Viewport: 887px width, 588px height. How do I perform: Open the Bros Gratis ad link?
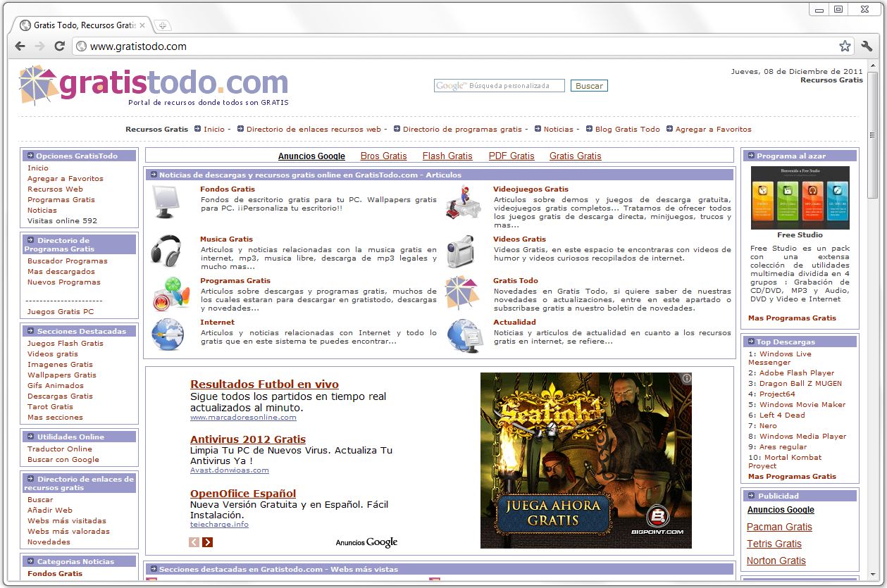pos(384,156)
